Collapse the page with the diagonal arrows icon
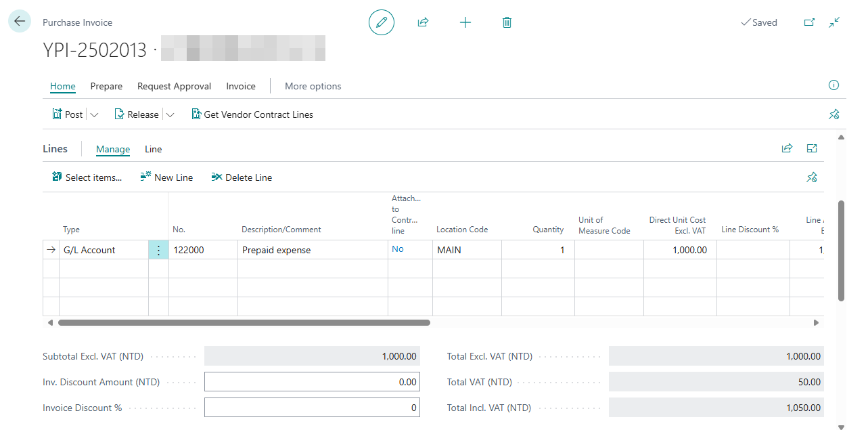868x430 pixels. (x=835, y=22)
